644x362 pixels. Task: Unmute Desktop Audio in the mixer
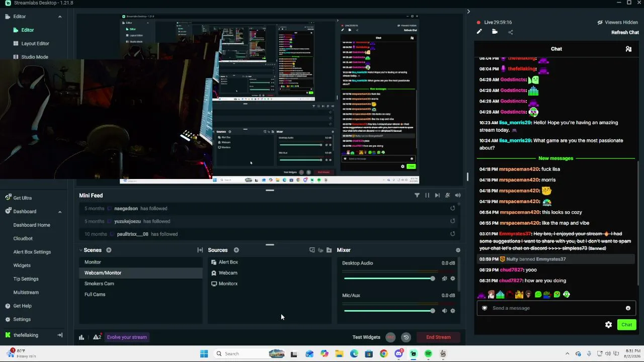[x=444, y=279]
